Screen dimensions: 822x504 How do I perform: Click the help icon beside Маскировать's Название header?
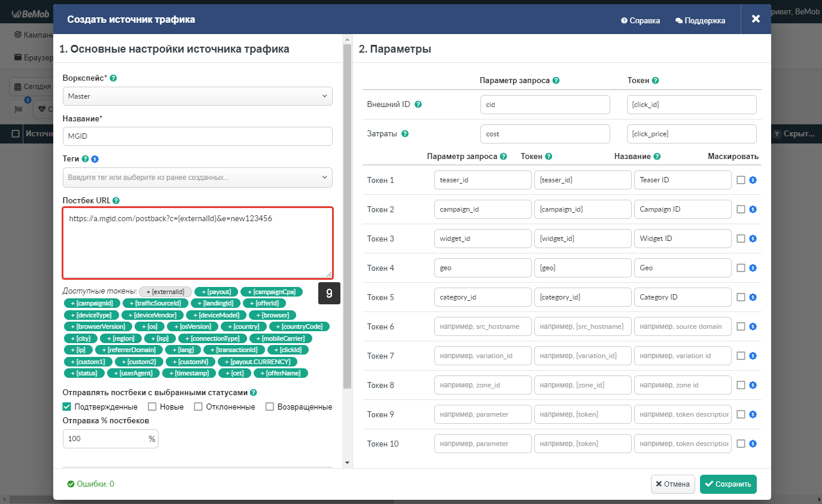[657, 157]
